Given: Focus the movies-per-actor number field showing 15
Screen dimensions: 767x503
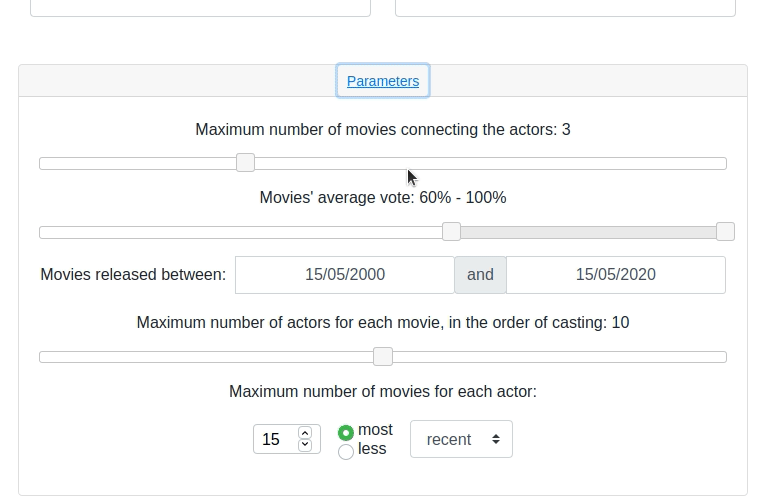Looking at the screenshot, I should 274,440.
